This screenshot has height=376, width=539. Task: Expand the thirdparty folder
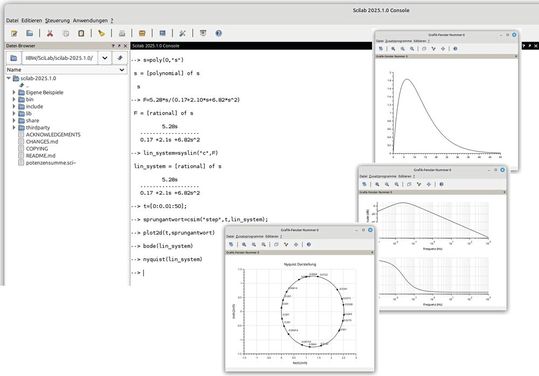14,128
